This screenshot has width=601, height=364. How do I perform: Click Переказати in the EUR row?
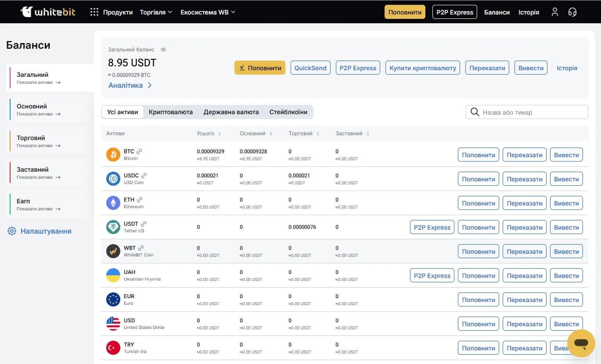525,299
